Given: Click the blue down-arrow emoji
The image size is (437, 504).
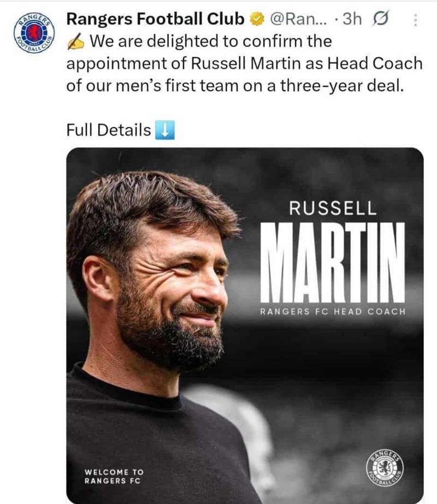Looking at the screenshot, I should [x=164, y=131].
